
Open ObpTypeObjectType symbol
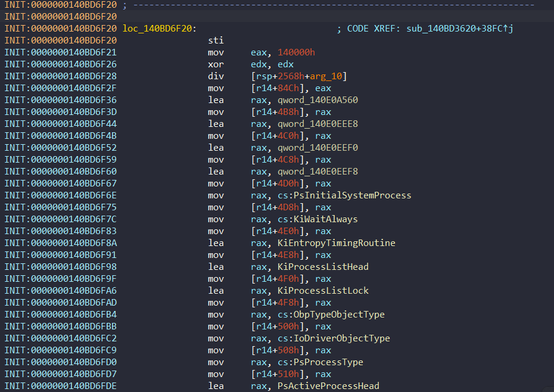pyautogui.click(x=339, y=315)
